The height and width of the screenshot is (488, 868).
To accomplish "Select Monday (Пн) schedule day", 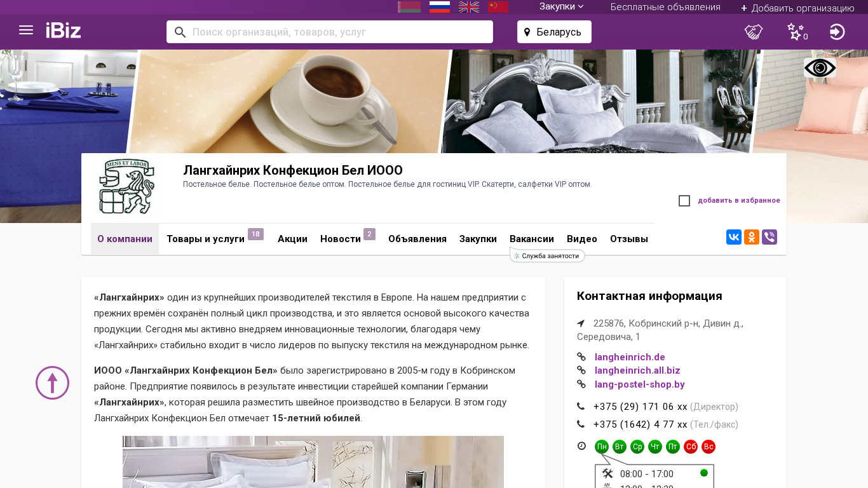I will pos(602,447).
